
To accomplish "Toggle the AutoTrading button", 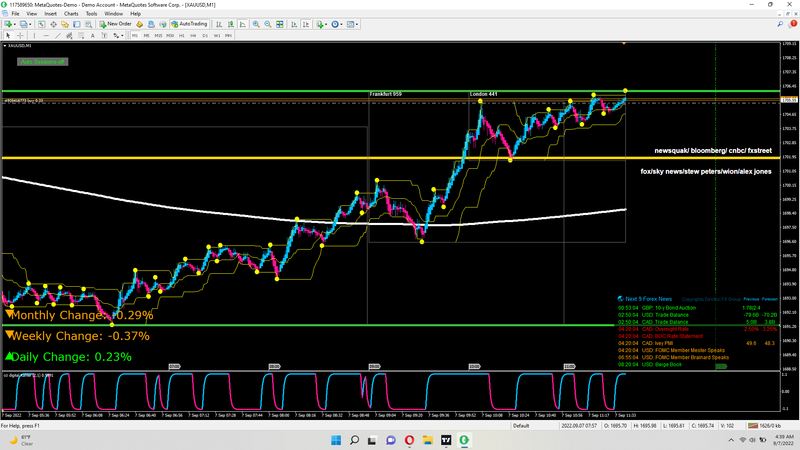I will (189, 24).
